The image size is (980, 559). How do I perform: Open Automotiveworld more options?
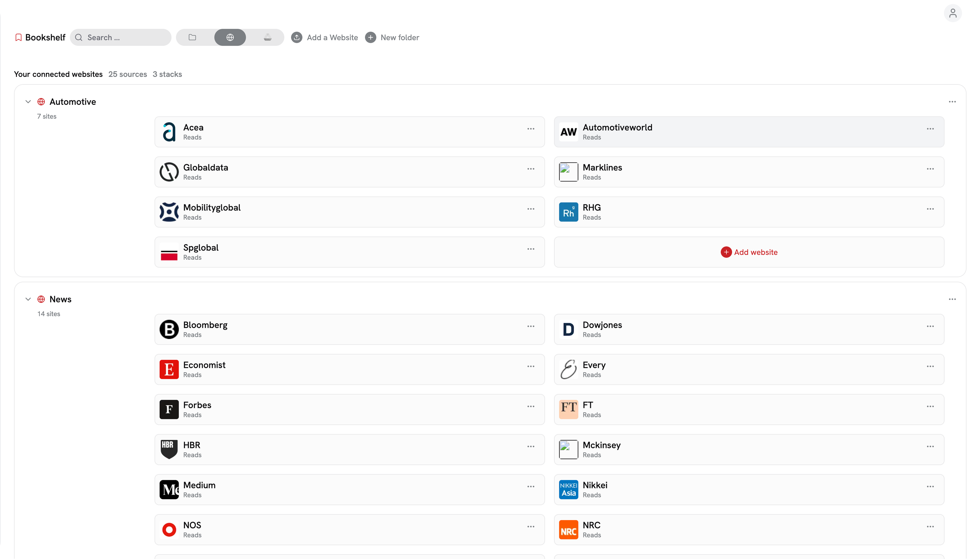pyautogui.click(x=930, y=129)
